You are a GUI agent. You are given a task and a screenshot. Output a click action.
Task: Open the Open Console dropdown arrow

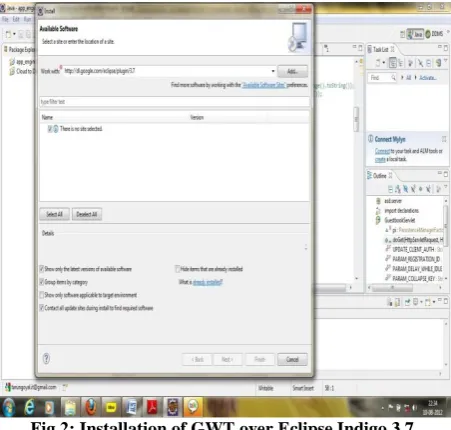[x=434, y=302]
